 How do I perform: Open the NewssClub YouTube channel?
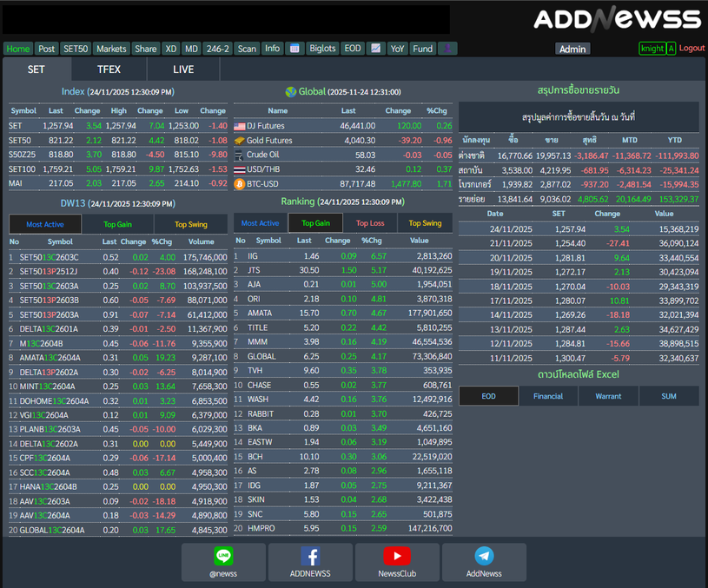point(397,562)
